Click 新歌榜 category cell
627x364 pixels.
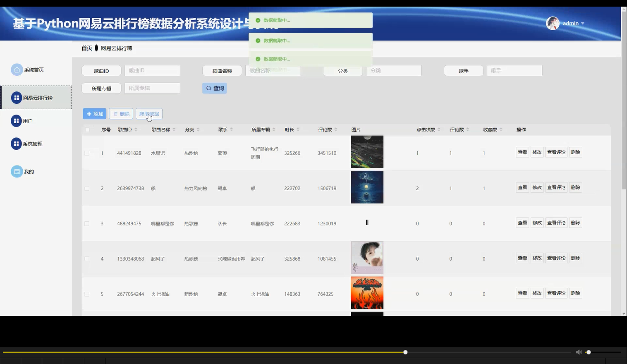pos(191,294)
